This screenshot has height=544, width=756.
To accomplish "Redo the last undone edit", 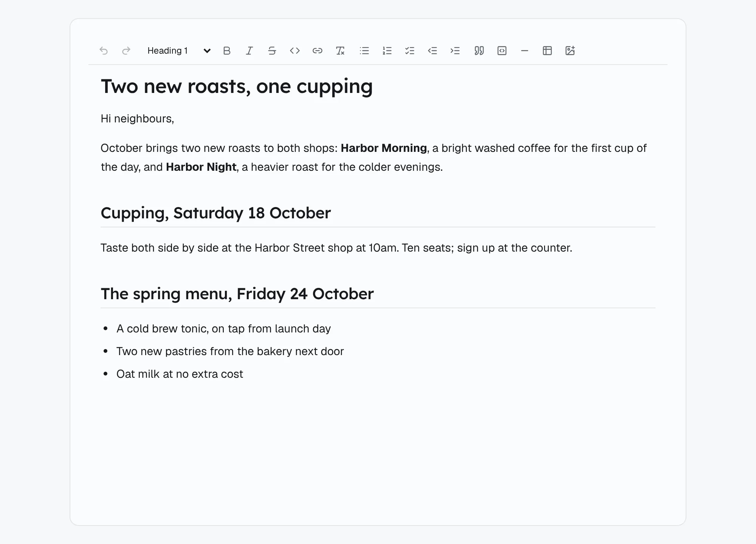I will coord(126,51).
